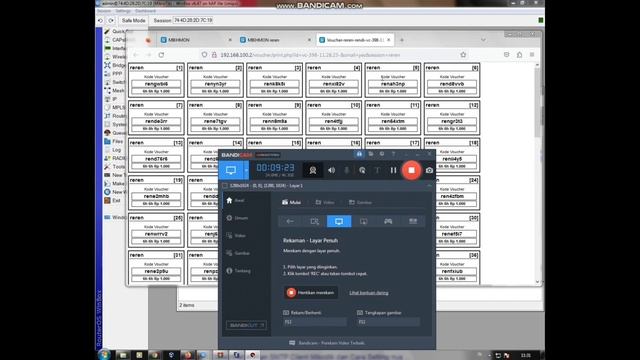
Task: Select voucher code in voucher card [7]
Action: (x=156, y=121)
